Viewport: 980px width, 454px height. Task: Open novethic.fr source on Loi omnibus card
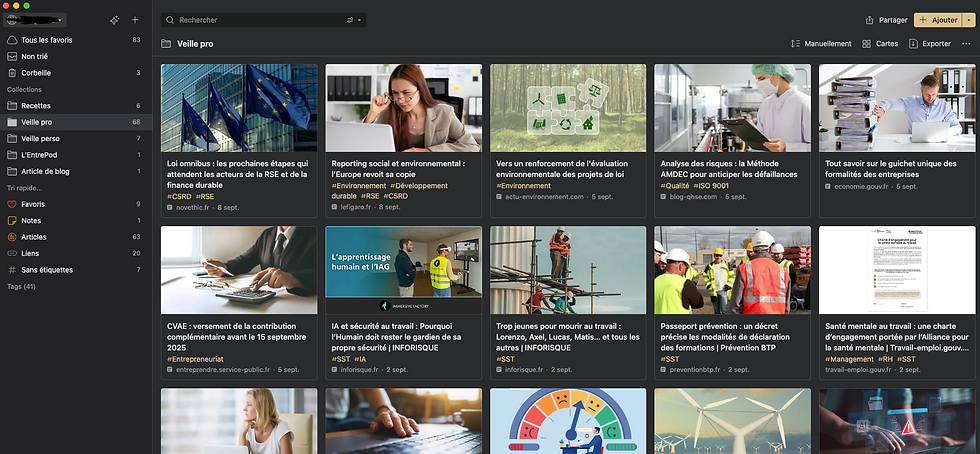194,207
